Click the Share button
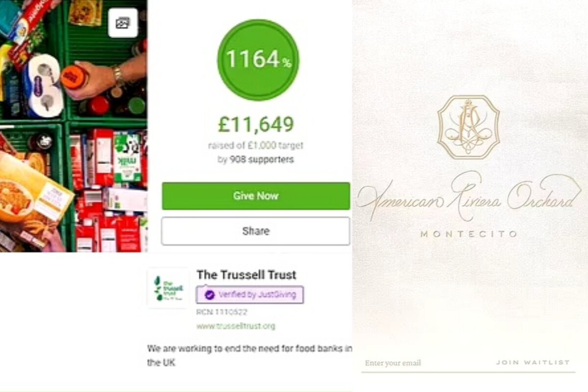This screenshot has width=588, height=392. 256,231
